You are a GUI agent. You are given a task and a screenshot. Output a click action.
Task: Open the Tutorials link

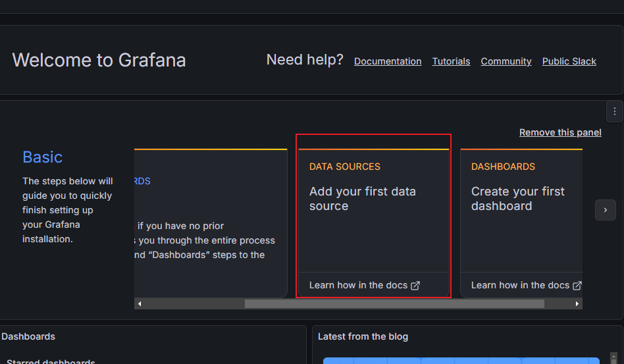pyautogui.click(x=451, y=61)
